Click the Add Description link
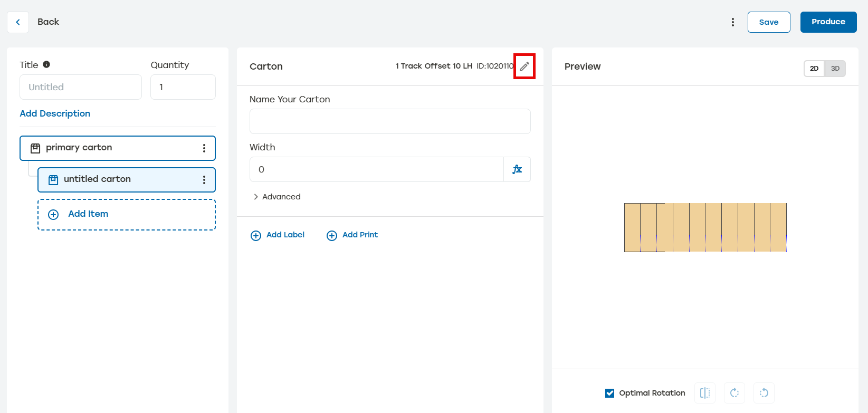The height and width of the screenshot is (413, 868). point(55,113)
